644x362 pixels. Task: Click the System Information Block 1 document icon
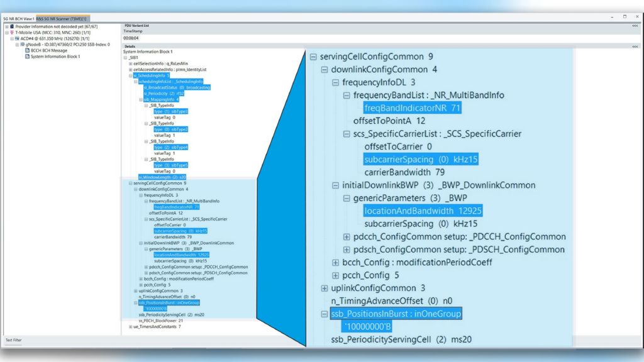pyautogui.click(x=27, y=57)
